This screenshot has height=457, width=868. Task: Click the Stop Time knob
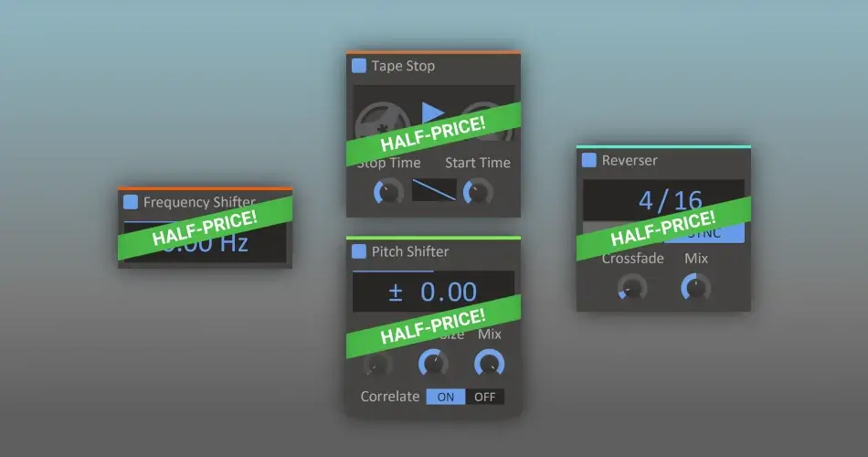point(388,192)
